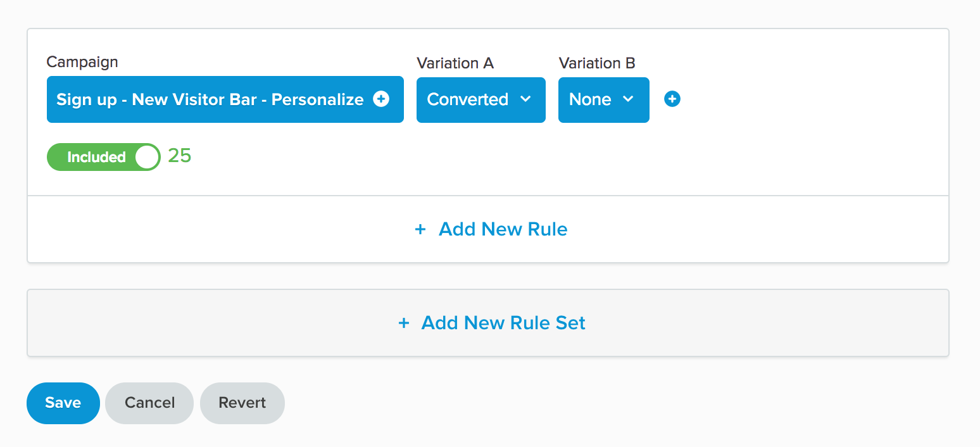This screenshot has width=980, height=447.
Task: Click the plus sign beside Add New Rule Set
Action: (x=403, y=323)
